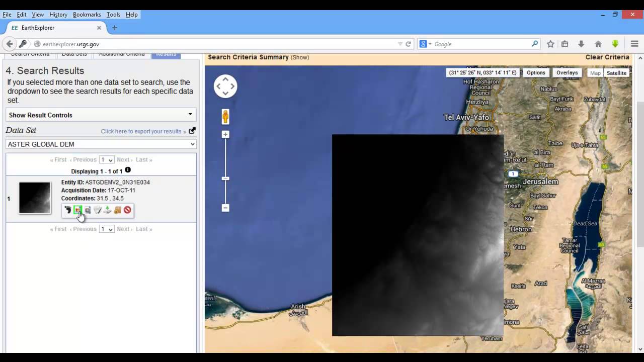Go to the home page icon
Screen dimensions: 644x362
coord(598,44)
